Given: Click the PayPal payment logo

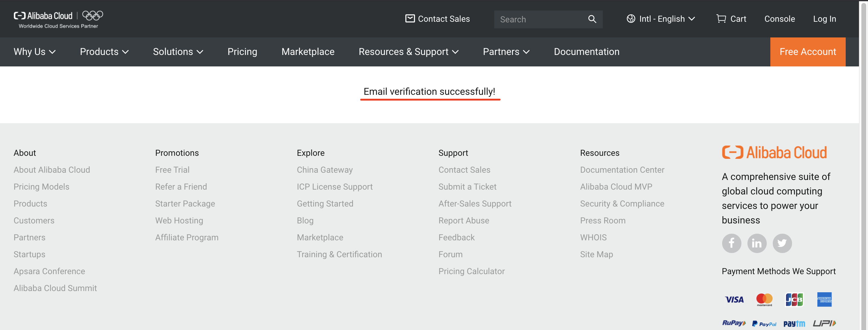Looking at the screenshot, I should 764,324.
